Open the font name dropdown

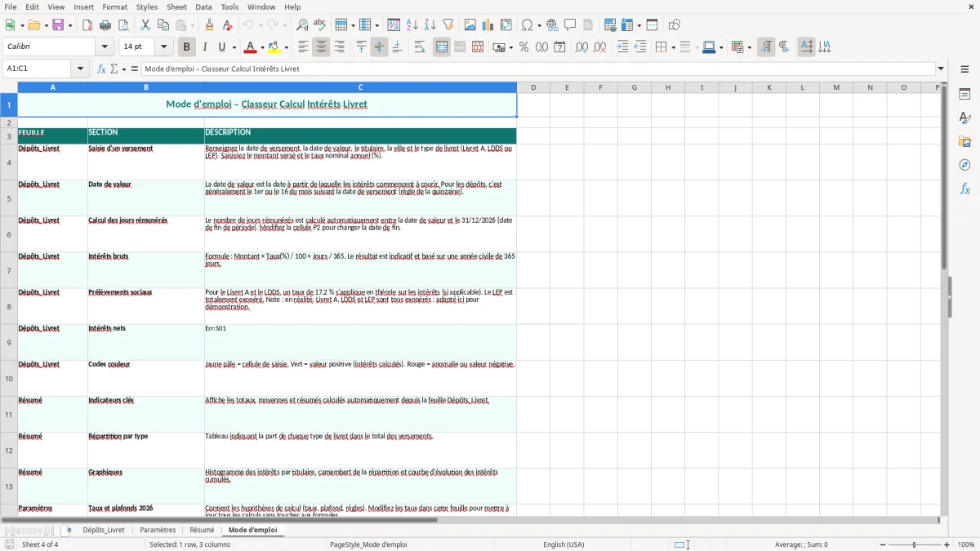[x=105, y=47]
